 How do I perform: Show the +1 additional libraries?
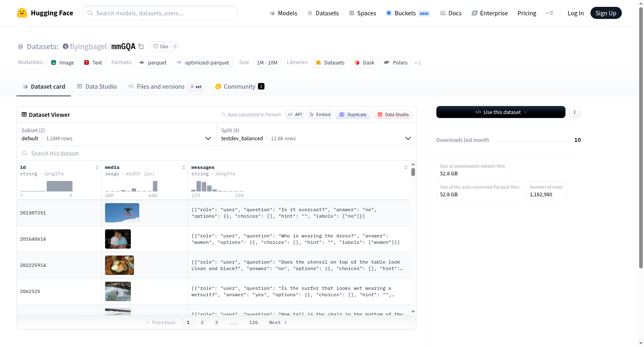point(418,62)
